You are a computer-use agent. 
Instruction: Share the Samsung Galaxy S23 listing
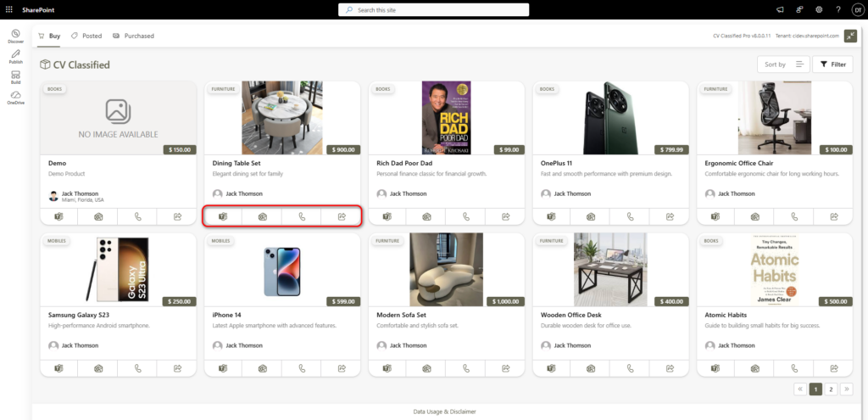click(177, 368)
